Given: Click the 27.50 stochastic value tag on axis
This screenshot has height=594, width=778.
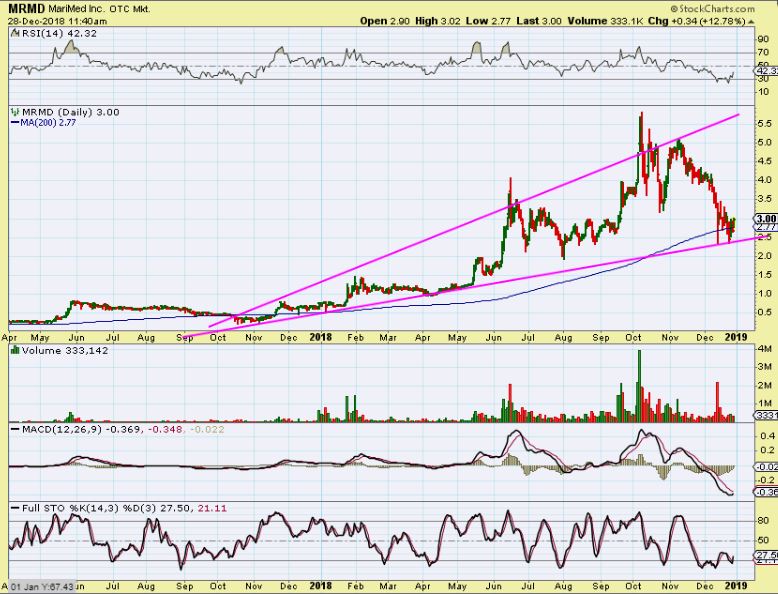Looking at the screenshot, I should tap(767, 554).
